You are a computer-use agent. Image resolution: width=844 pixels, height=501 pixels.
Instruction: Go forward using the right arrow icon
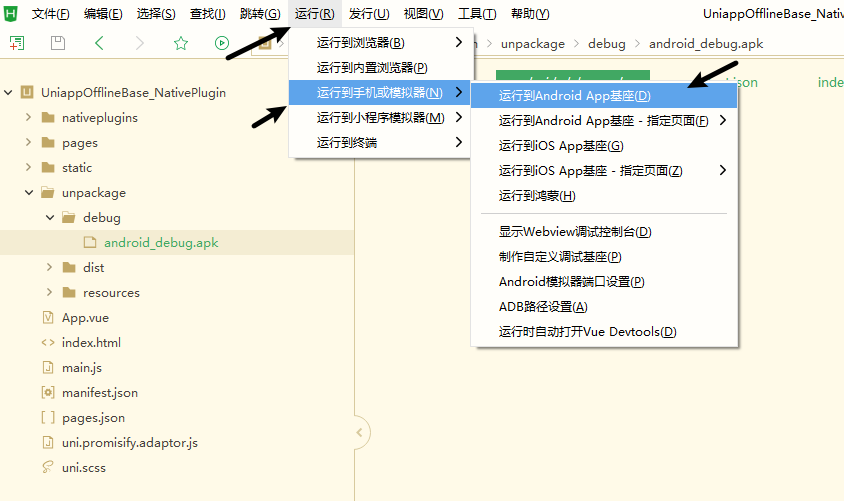(x=140, y=43)
